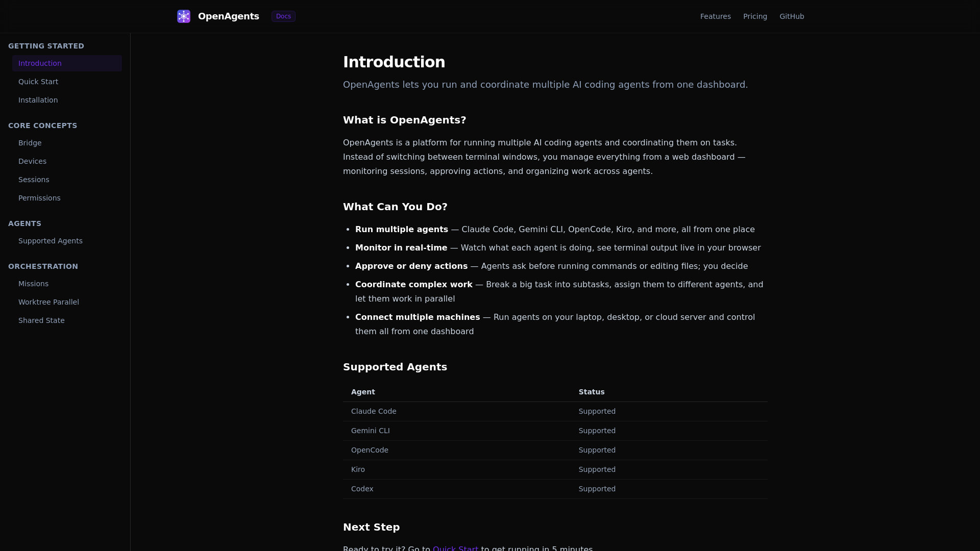Click the Supported Agents section heading
Screen dimensions: 980x551
point(395,367)
